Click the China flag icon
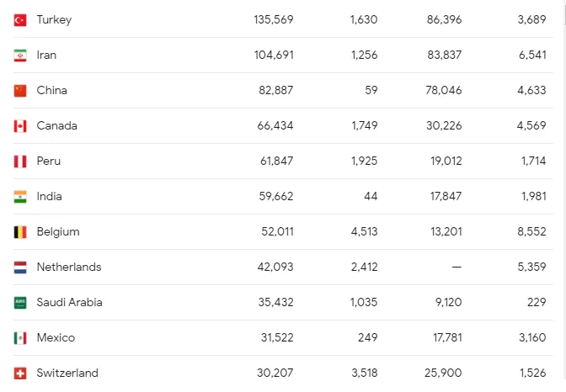 point(20,91)
